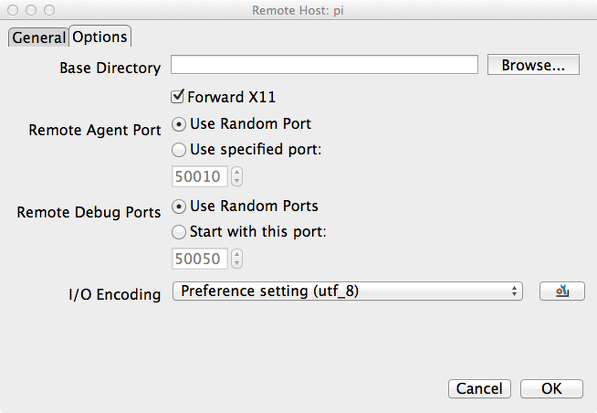Select Use Random Ports radio button

tap(179, 207)
